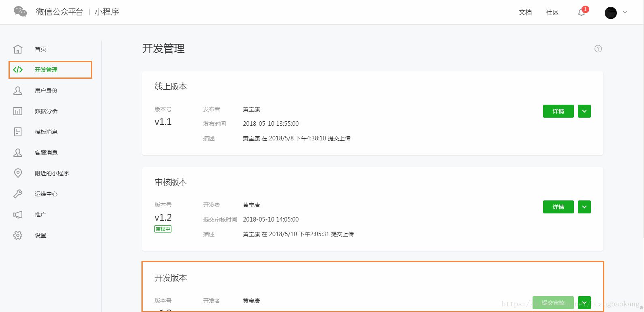Expand the online version v1.1 dropdown arrow
Screen dimensions: 644x312
[x=584, y=111]
